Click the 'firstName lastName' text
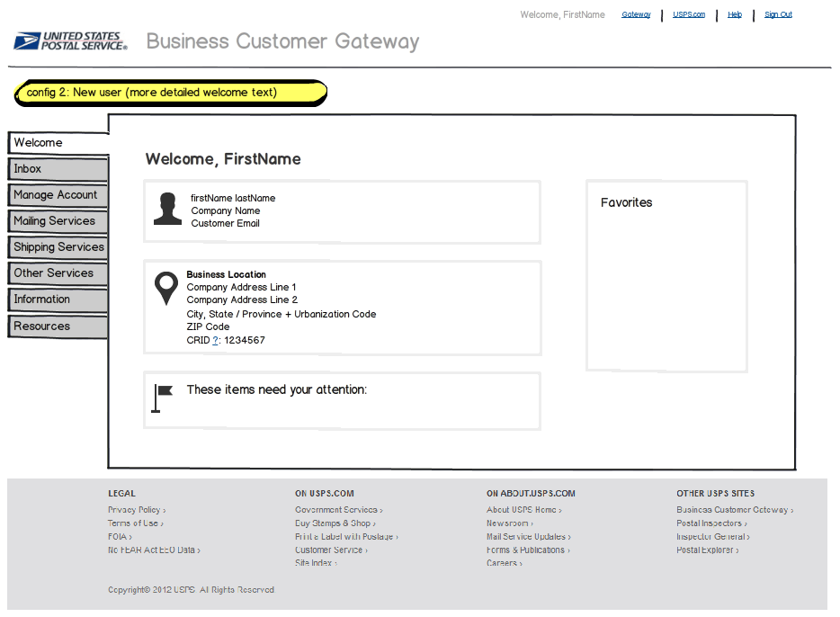 pos(233,198)
